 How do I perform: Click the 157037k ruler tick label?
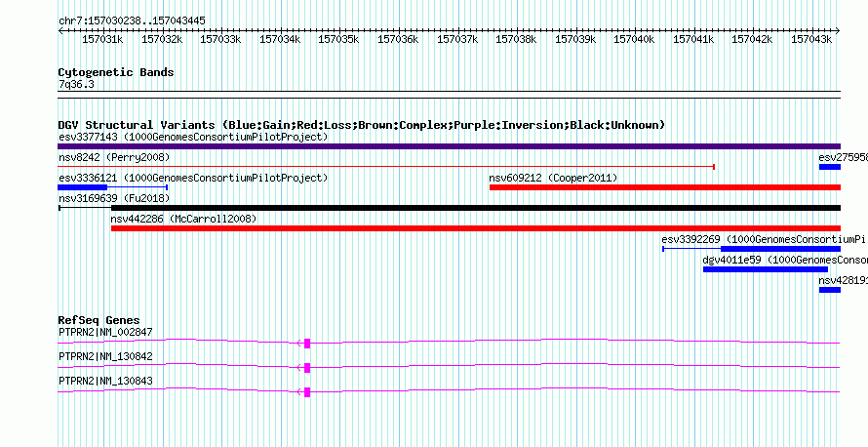pyautogui.click(x=457, y=39)
